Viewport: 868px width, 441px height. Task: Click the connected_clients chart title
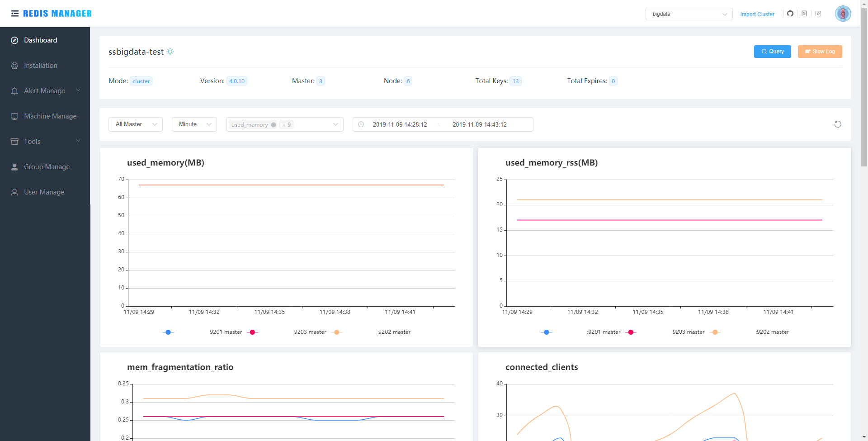click(542, 367)
